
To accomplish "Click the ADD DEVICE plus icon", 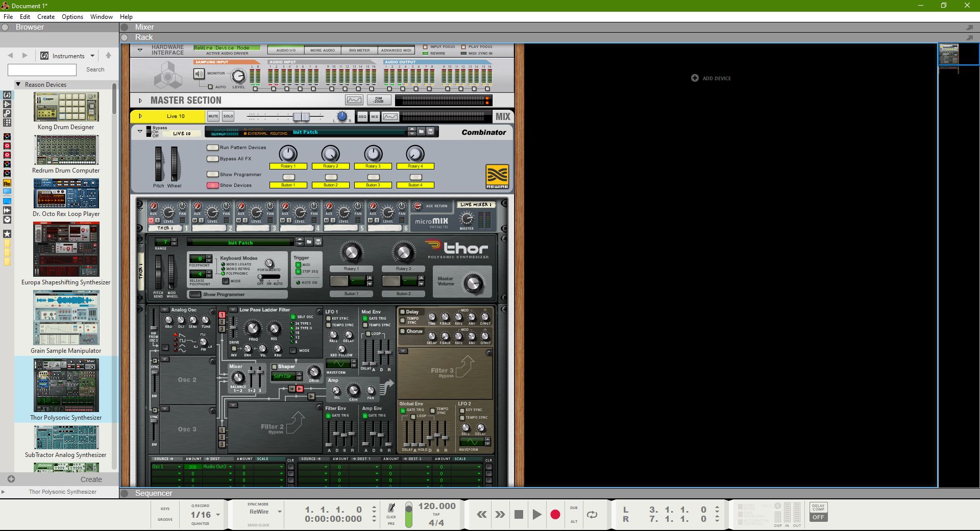I will click(x=695, y=78).
